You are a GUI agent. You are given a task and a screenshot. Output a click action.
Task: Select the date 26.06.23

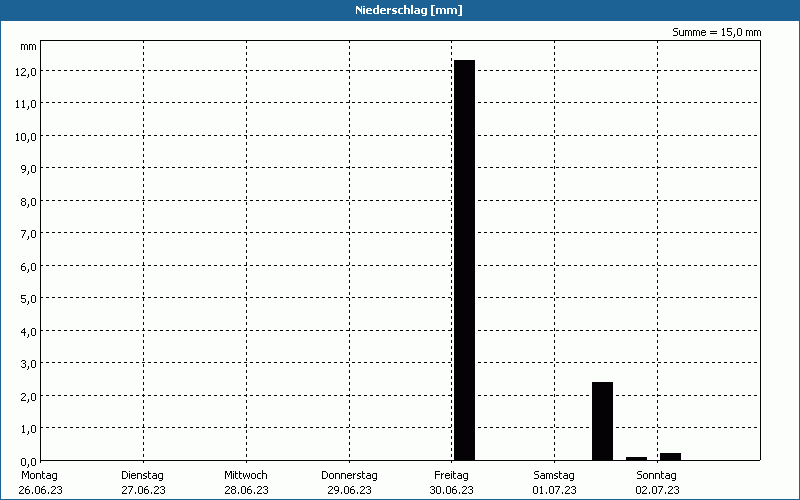[40, 490]
